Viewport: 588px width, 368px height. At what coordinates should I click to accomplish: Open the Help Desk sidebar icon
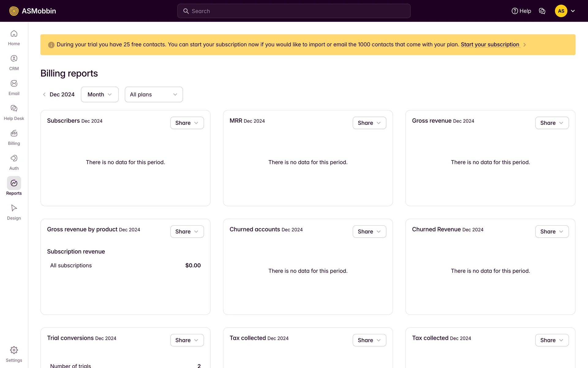(14, 108)
